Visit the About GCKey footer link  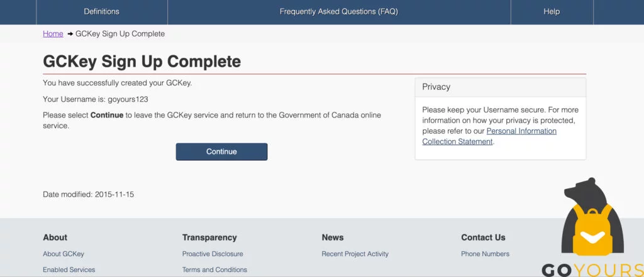coord(64,254)
